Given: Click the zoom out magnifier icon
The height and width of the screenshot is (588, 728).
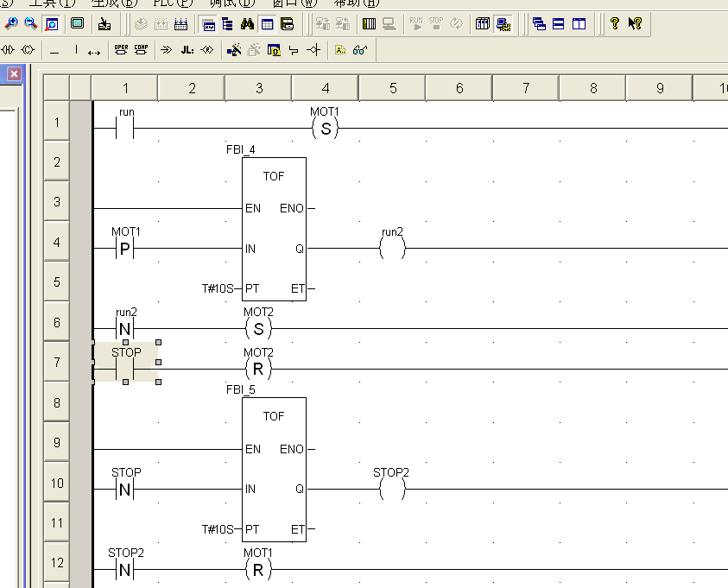Looking at the screenshot, I should point(30,24).
